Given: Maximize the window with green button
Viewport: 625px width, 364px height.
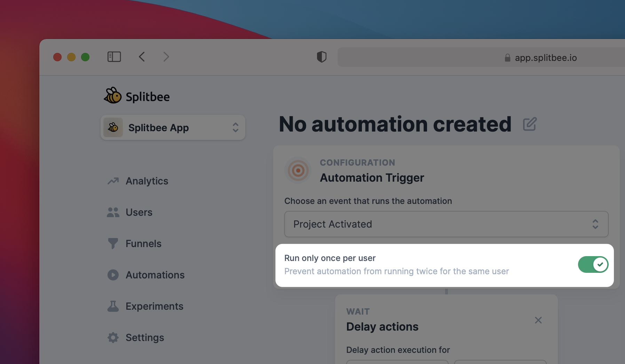Looking at the screenshot, I should [x=85, y=57].
